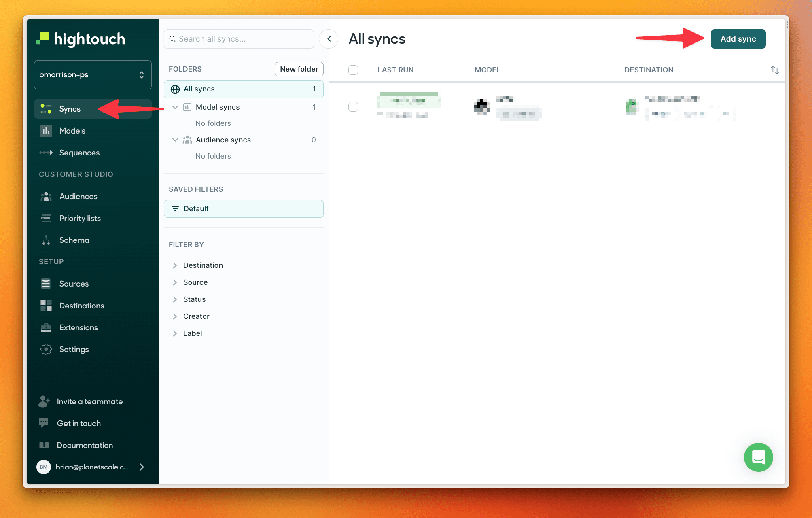Toggle the Default saved filter on
The height and width of the screenshot is (518, 812).
[243, 208]
